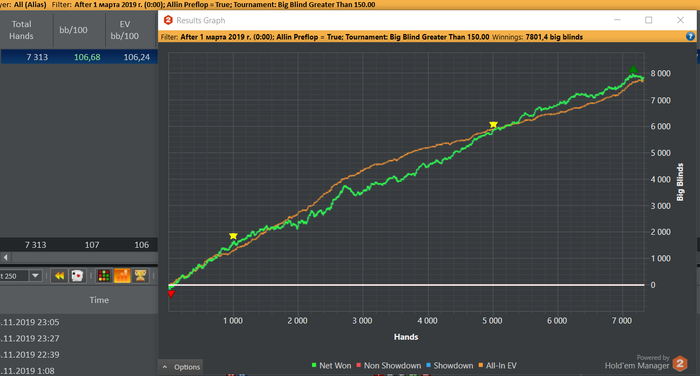The width and height of the screenshot is (700, 376).
Task: Click the trophy tournament icon
Action: click(140, 276)
